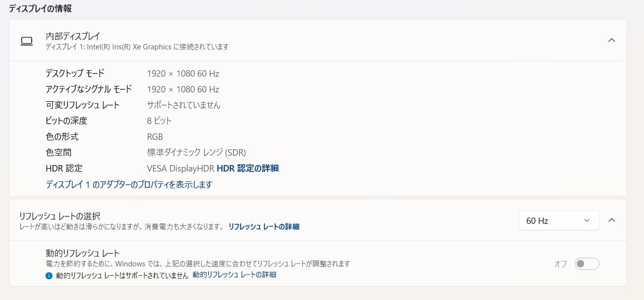Click the リフレッシュ レートの選択 title text
This screenshot has width=644, height=300.
59,216
